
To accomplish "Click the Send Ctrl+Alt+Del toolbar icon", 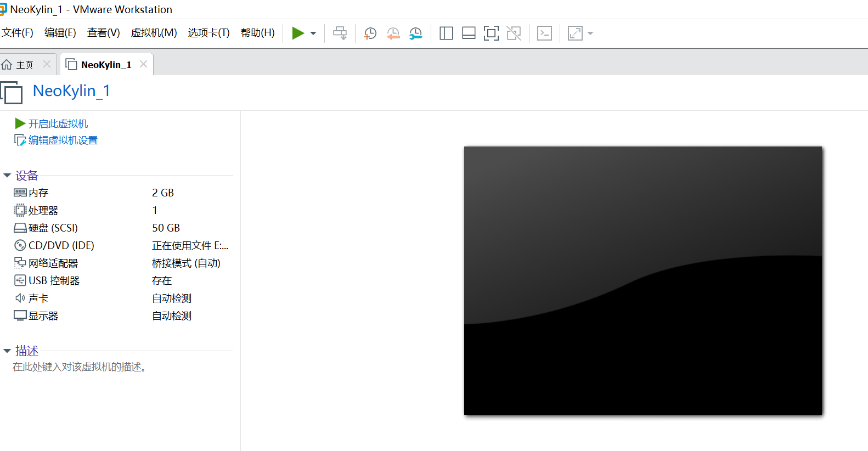I will (x=340, y=33).
